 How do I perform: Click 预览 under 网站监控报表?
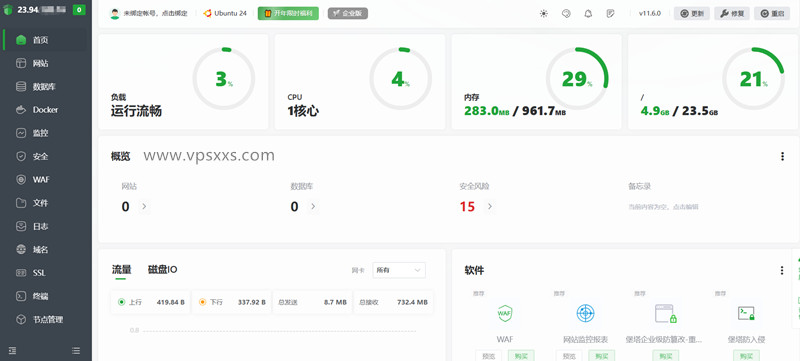click(x=569, y=356)
